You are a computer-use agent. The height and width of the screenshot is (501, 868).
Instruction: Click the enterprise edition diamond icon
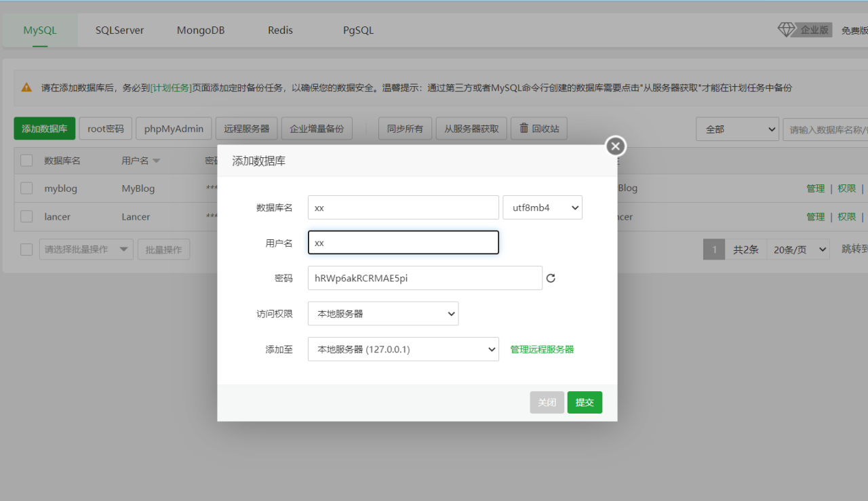pyautogui.click(x=786, y=30)
